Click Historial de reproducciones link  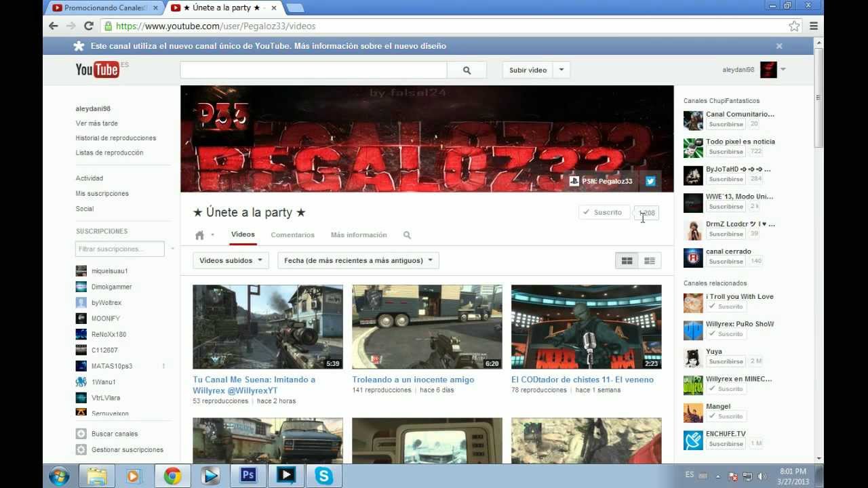(116, 138)
